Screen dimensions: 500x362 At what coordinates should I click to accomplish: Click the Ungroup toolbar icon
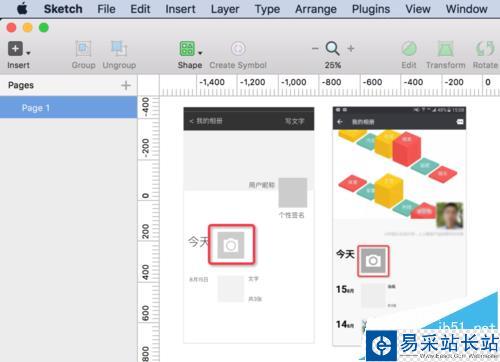[119, 49]
